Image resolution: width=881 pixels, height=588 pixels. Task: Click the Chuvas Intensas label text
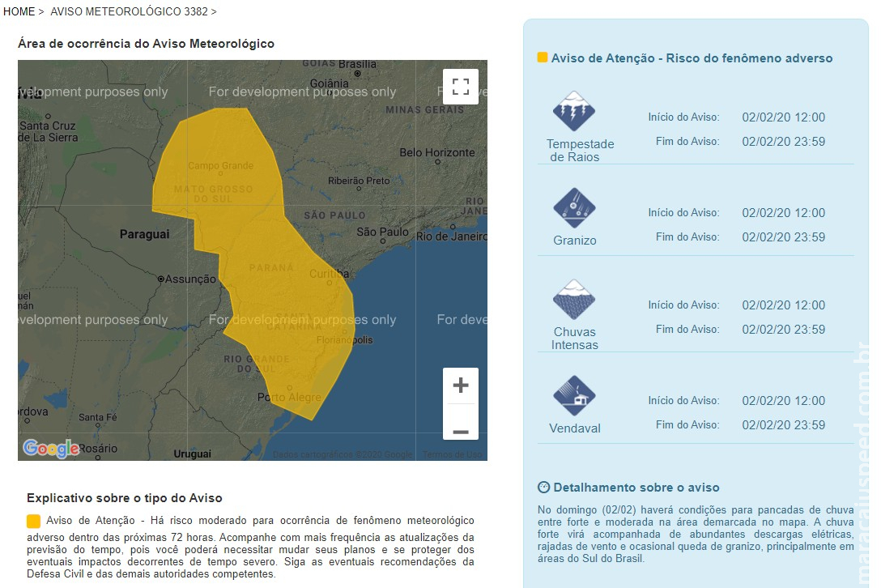574,339
